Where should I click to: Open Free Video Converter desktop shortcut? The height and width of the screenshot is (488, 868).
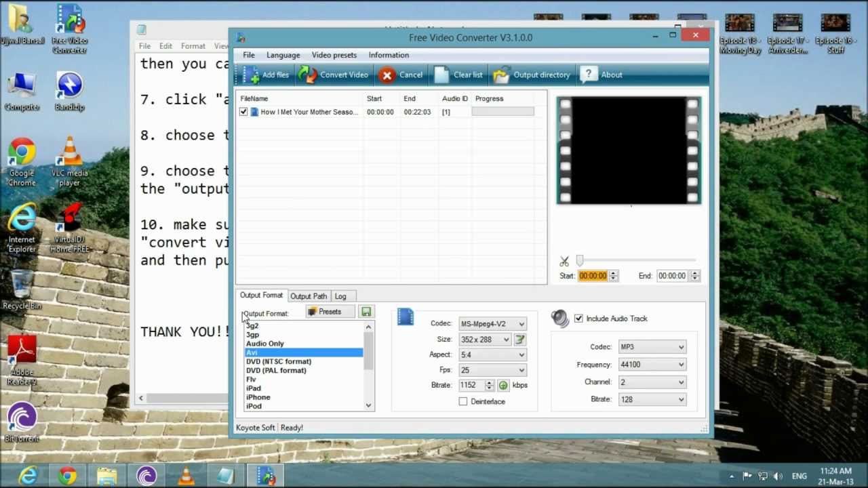pyautogui.click(x=69, y=28)
